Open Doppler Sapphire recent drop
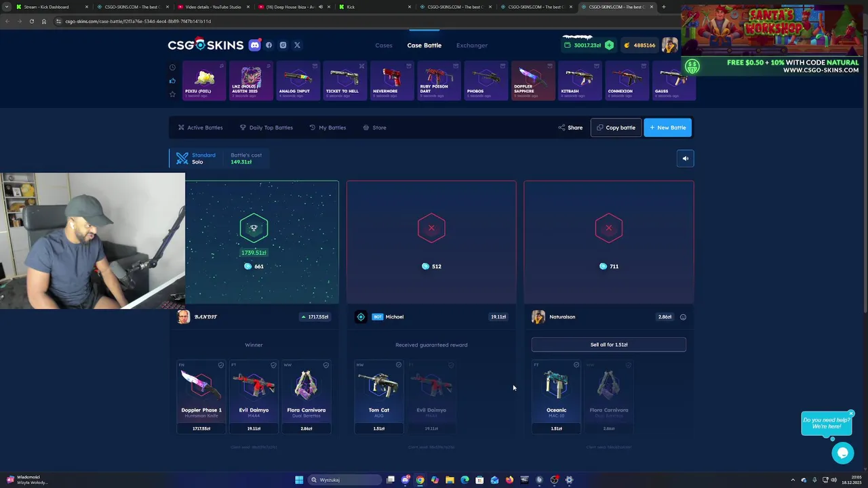Image resolution: width=868 pixels, height=488 pixels. point(532,81)
